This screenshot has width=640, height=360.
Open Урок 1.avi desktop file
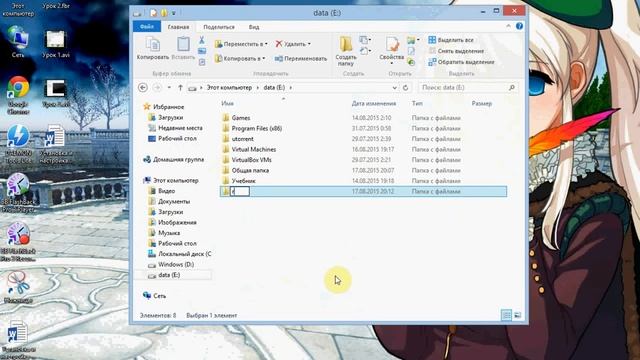56,44
